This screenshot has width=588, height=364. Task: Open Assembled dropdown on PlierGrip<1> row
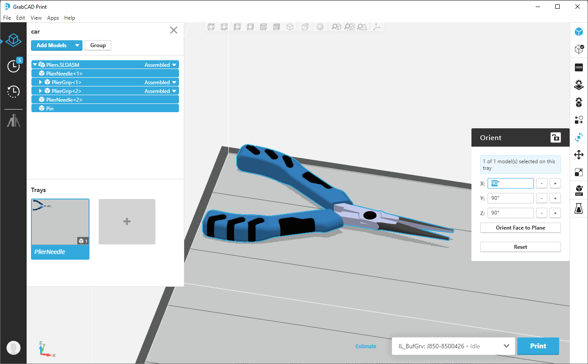click(161, 82)
